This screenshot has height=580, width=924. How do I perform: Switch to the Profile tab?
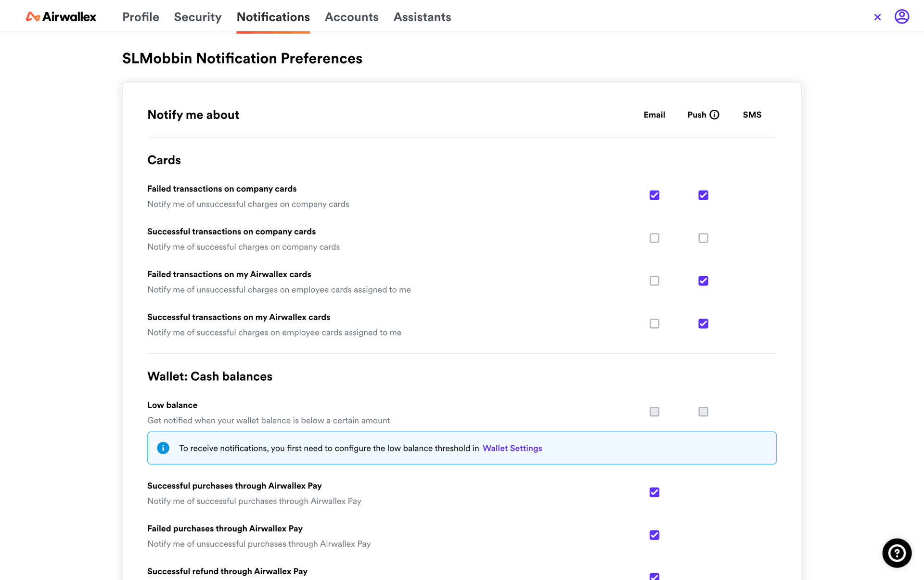[x=141, y=17]
